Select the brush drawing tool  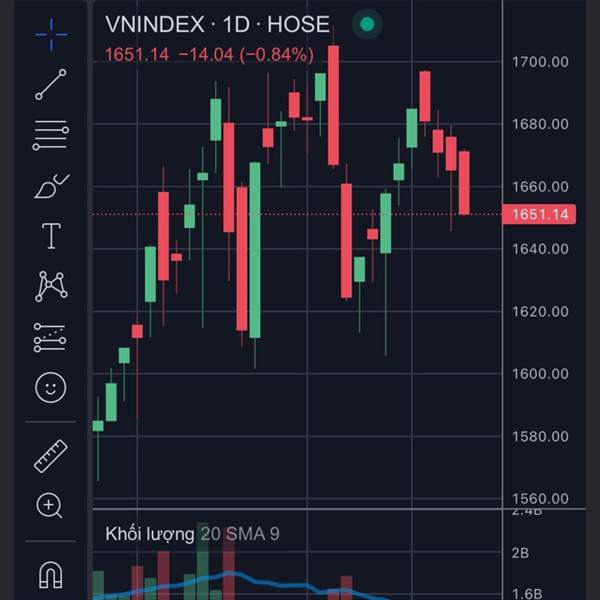click(51, 186)
